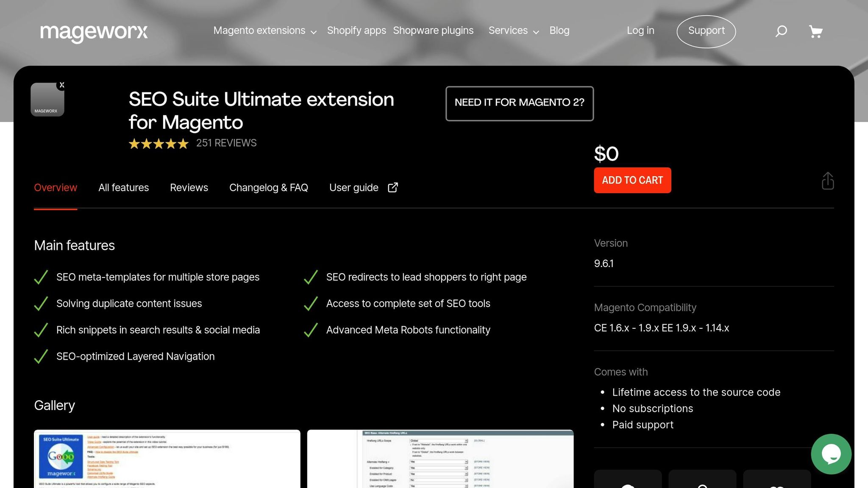Open the Reviews tab
Viewport: 868px width, 488px height.
click(189, 187)
